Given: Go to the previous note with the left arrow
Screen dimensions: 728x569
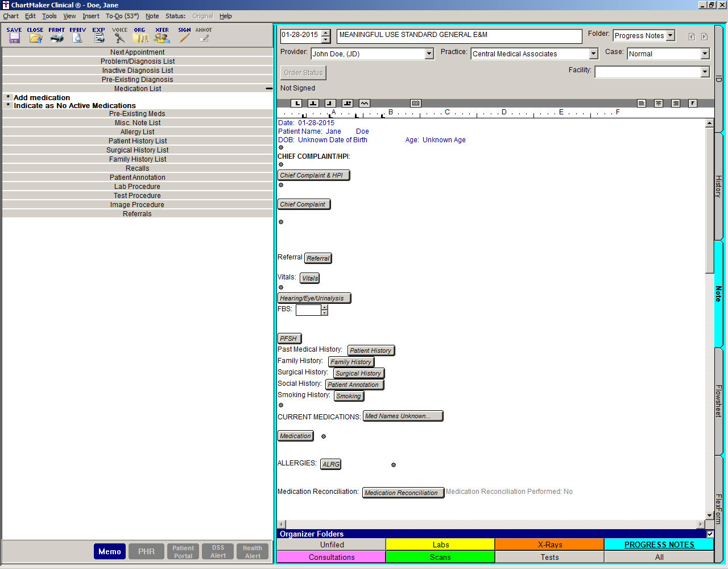Looking at the screenshot, I should point(692,36).
